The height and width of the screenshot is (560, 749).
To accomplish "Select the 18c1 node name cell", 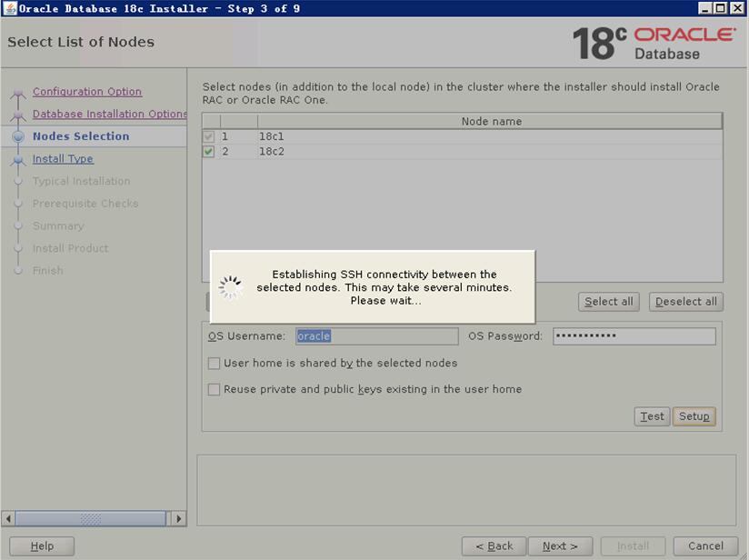I will pos(490,136).
